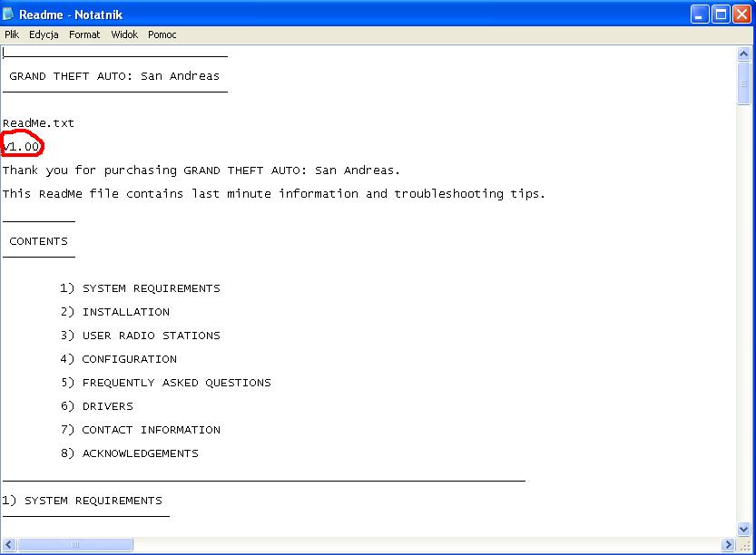Image resolution: width=756 pixels, height=555 pixels.
Task: Open the Format menu
Action: click(84, 34)
